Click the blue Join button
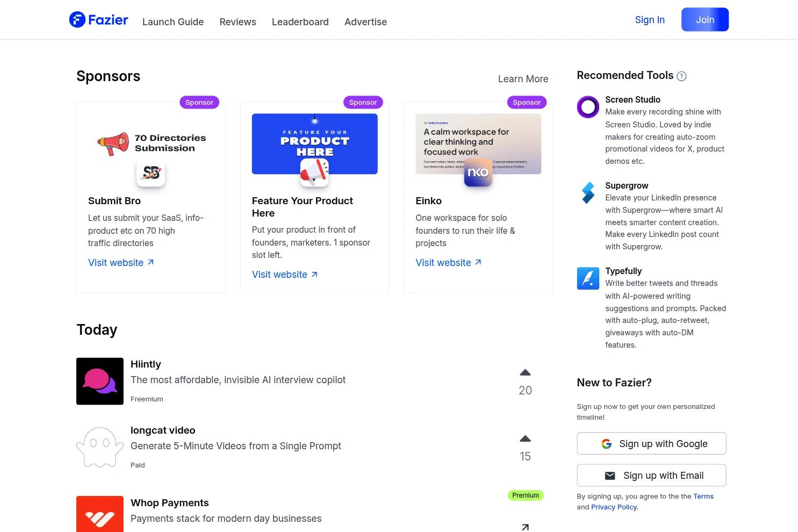The image size is (798, 532). [x=705, y=20]
